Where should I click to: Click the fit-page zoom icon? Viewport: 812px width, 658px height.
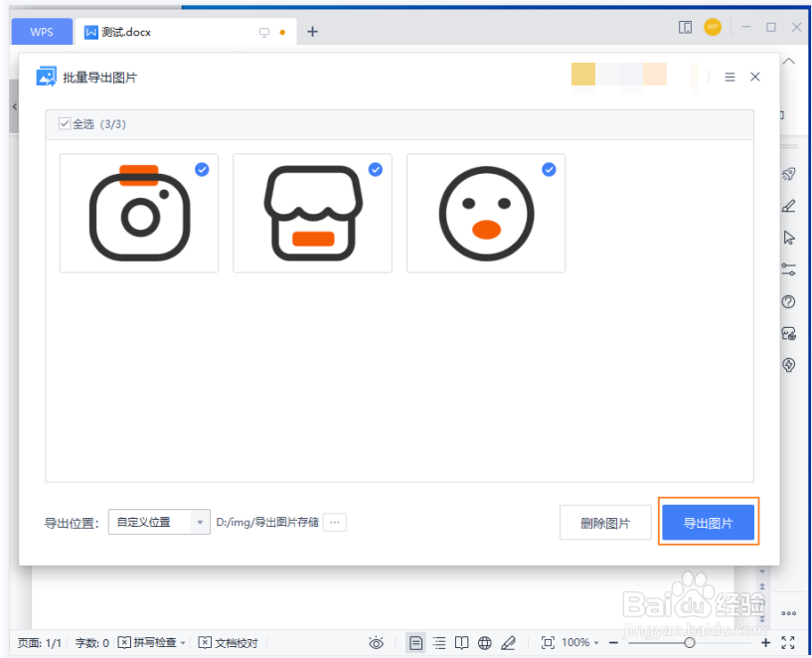(548, 642)
